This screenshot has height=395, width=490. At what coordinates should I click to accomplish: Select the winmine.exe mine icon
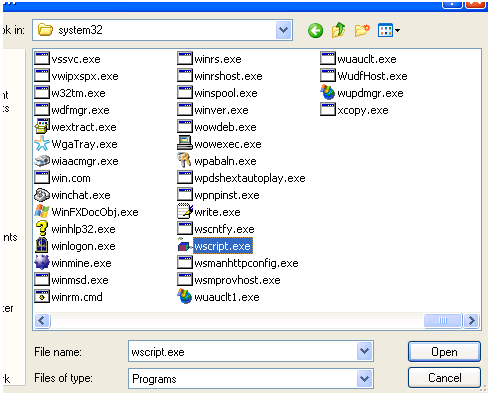click(42, 263)
